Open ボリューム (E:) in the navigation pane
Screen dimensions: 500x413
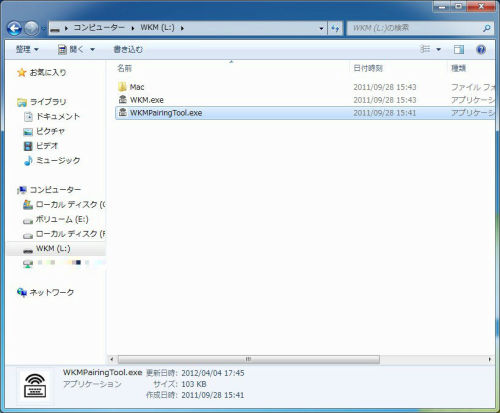[x=62, y=219]
